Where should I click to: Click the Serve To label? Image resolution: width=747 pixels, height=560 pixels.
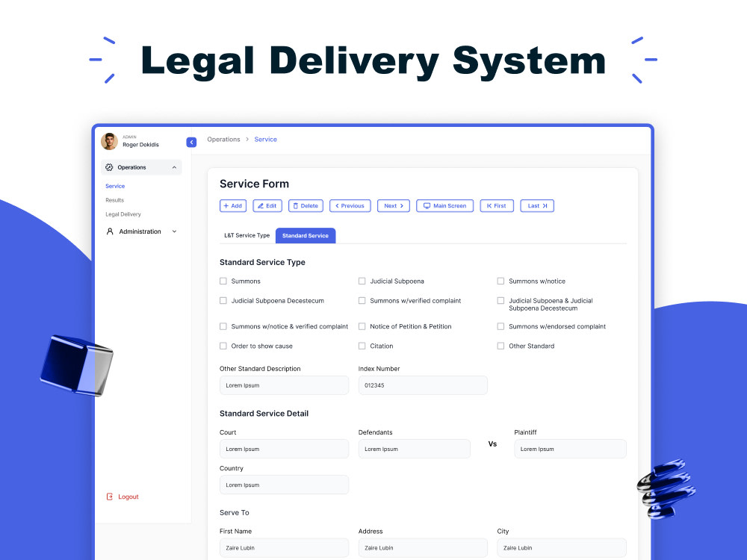pos(235,512)
